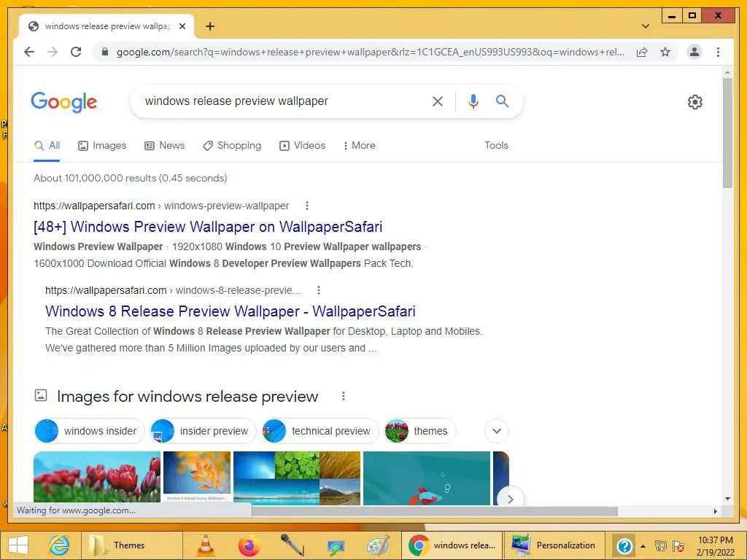The width and height of the screenshot is (747, 560).
Task: Switch to the News tab
Action: (164, 146)
